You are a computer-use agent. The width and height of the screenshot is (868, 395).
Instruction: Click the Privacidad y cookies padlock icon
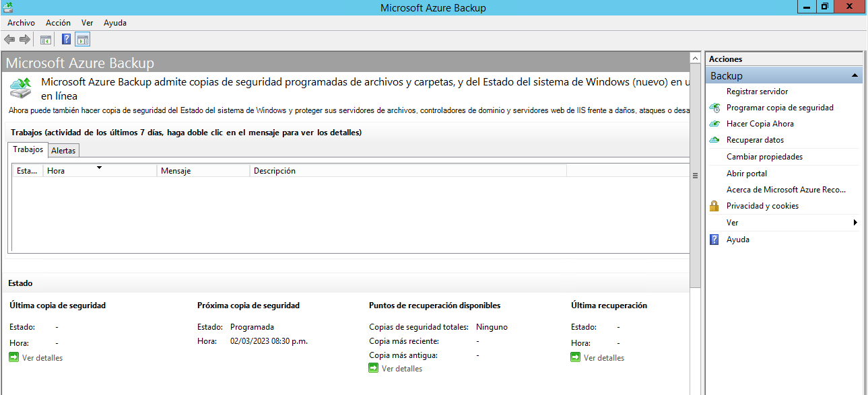click(x=714, y=205)
